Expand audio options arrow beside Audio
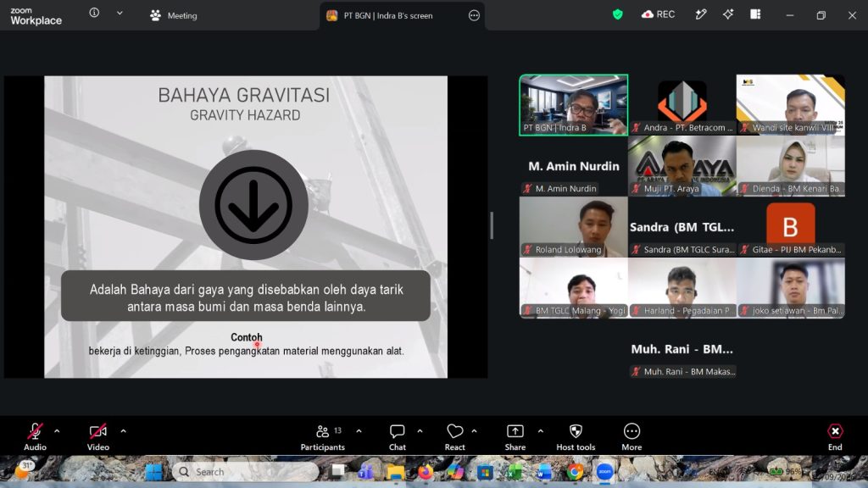Image resolution: width=868 pixels, height=488 pixels. 57,431
